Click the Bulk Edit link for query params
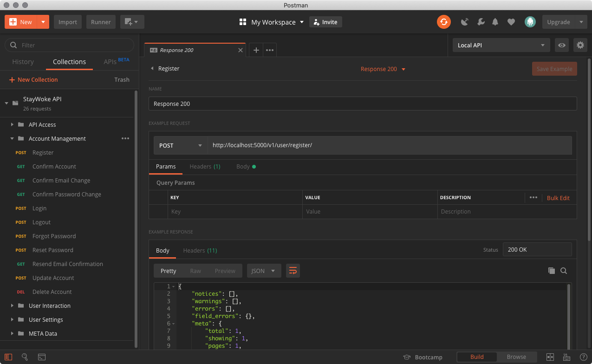The width and height of the screenshot is (592, 364). click(558, 197)
